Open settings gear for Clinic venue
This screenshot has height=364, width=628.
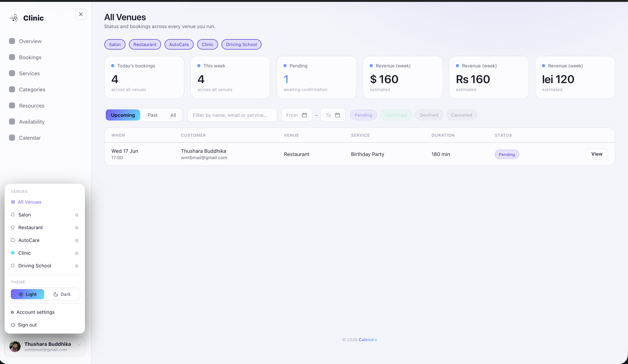[77, 253]
